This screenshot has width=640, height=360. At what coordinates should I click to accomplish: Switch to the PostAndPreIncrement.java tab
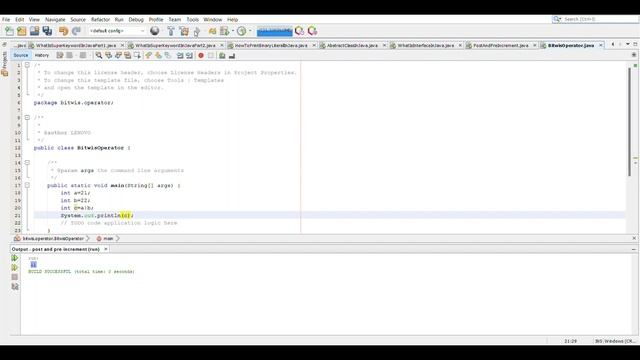click(501, 45)
